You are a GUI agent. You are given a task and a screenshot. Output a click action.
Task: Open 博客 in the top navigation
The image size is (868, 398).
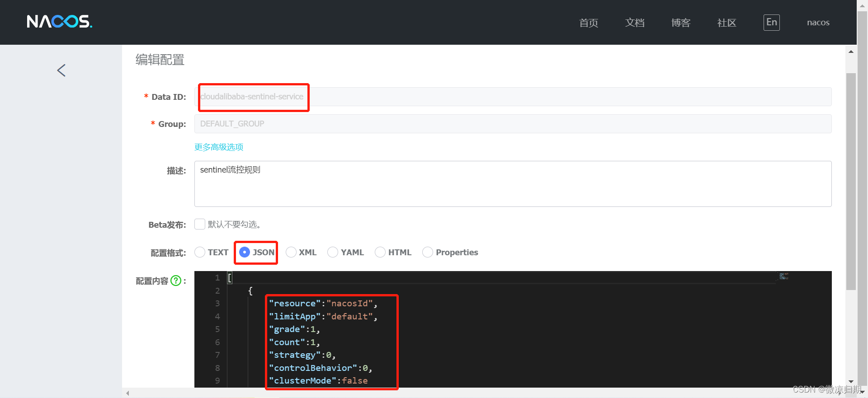(x=681, y=23)
